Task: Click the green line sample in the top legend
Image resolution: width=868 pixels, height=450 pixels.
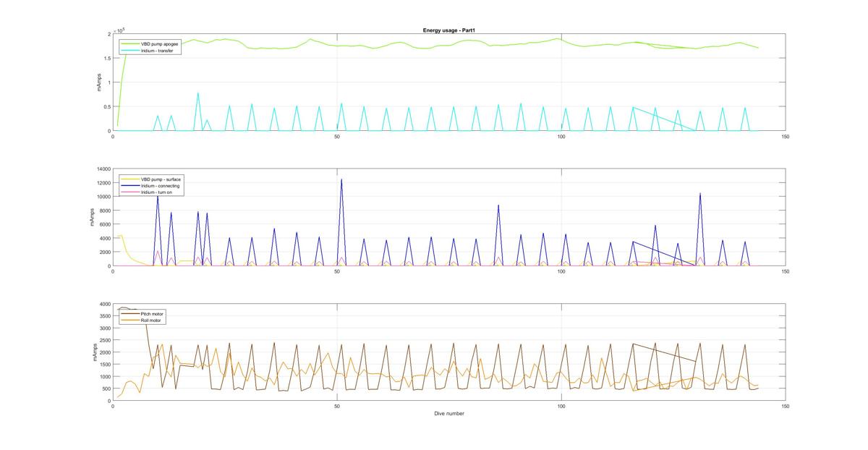Action: [x=130, y=44]
